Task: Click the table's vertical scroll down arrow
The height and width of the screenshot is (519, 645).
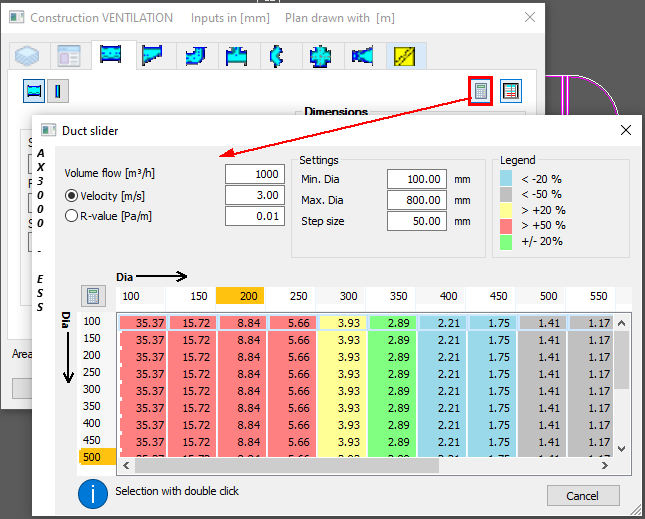Action: [622, 449]
